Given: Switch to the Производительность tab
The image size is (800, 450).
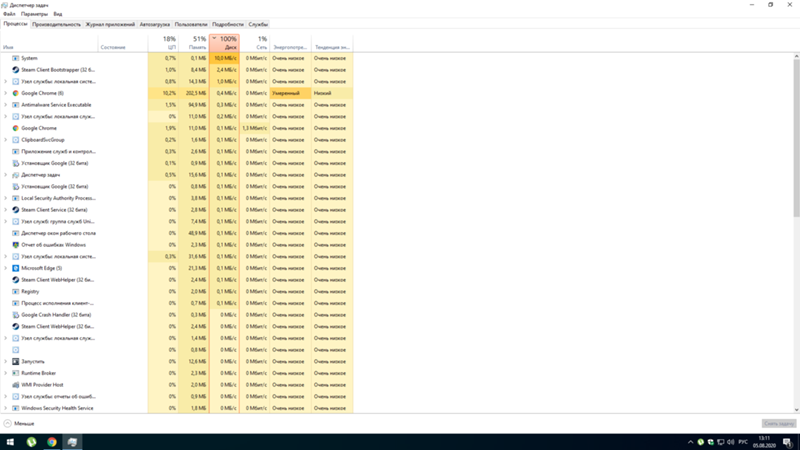Looking at the screenshot, I should (x=56, y=24).
